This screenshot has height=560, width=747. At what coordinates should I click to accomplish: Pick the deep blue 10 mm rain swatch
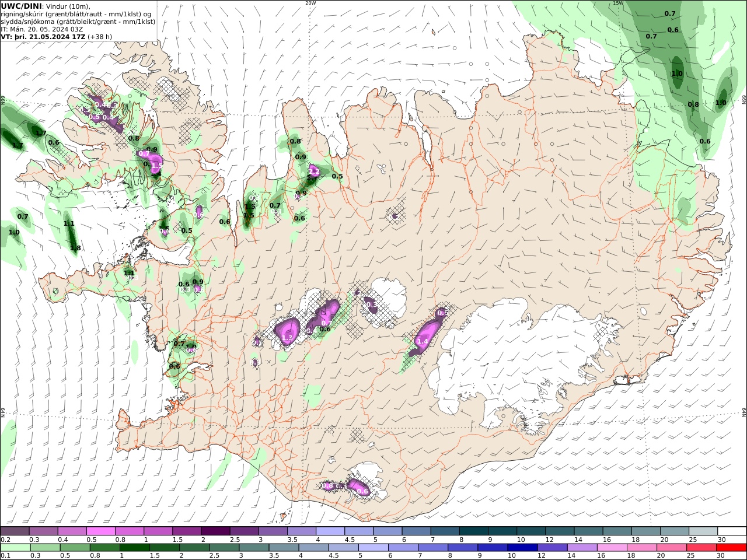point(522,547)
